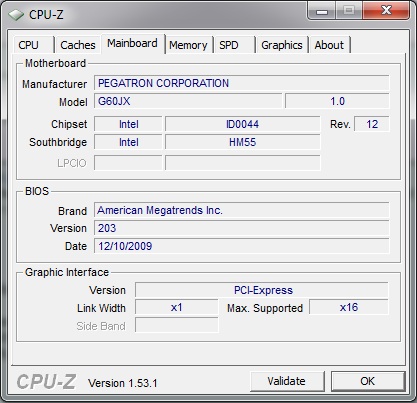417x403 pixels.
Task: Select the G60JX model value
Action: pos(188,101)
